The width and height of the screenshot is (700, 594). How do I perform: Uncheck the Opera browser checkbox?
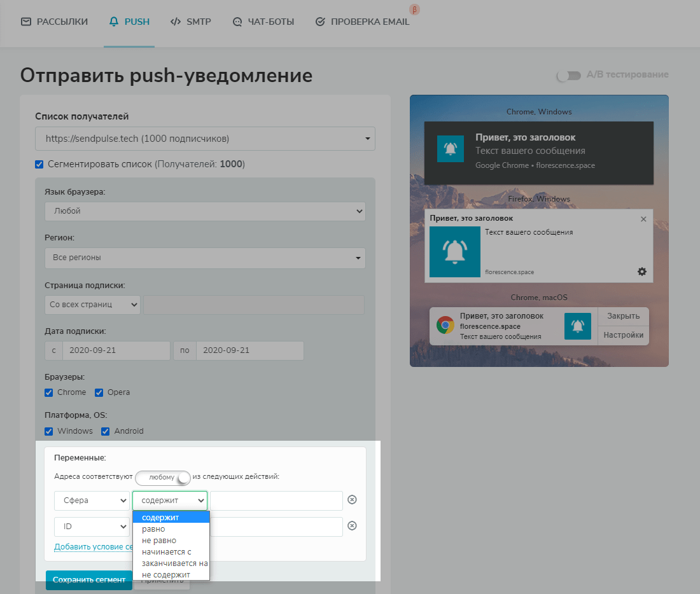99,392
